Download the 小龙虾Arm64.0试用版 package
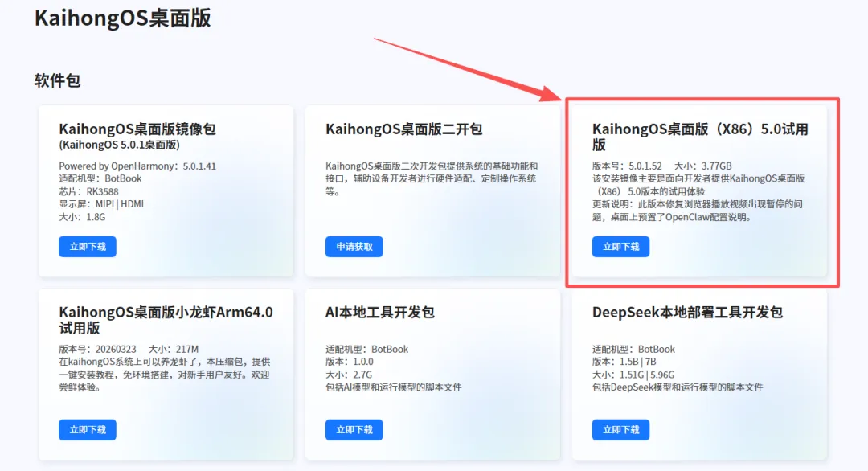868x471 pixels. [88, 430]
